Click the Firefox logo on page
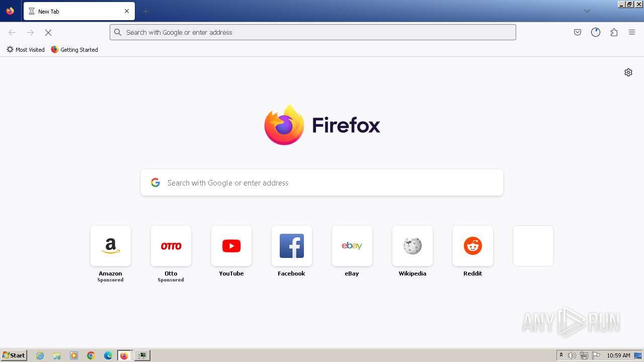This screenshot has height=362, width=644. [322, 125]
